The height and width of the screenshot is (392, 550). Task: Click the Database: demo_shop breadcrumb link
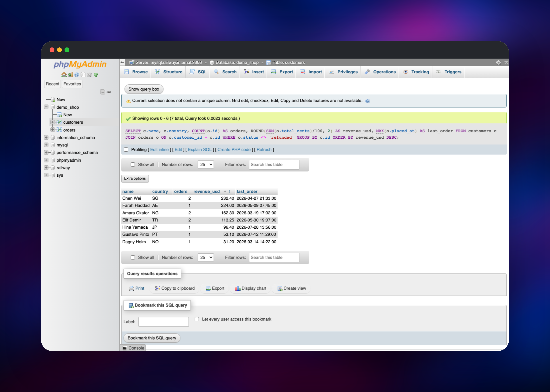pos(237,63)
